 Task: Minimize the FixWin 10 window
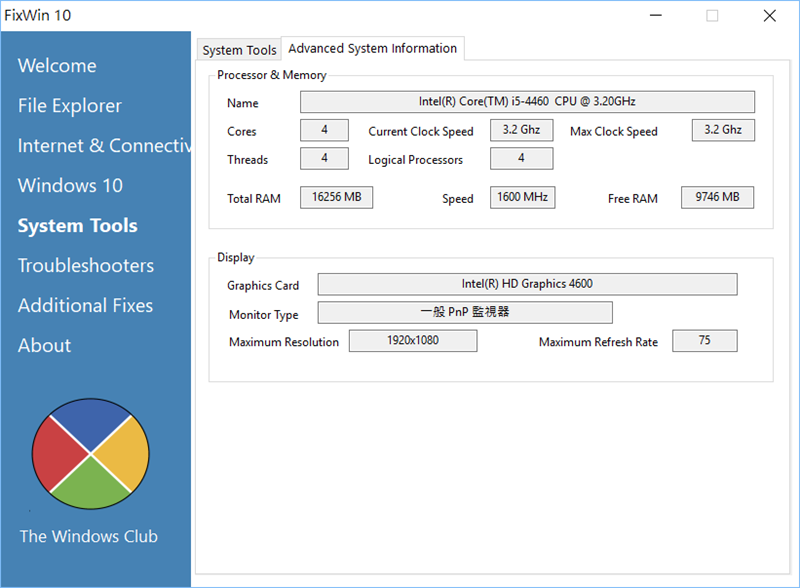pos(656,16)
